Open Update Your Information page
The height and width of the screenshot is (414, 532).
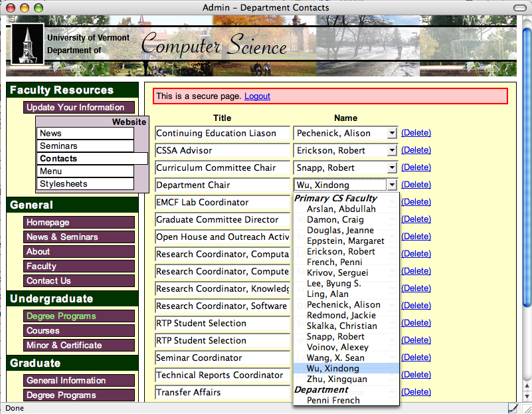click(79, 107)
